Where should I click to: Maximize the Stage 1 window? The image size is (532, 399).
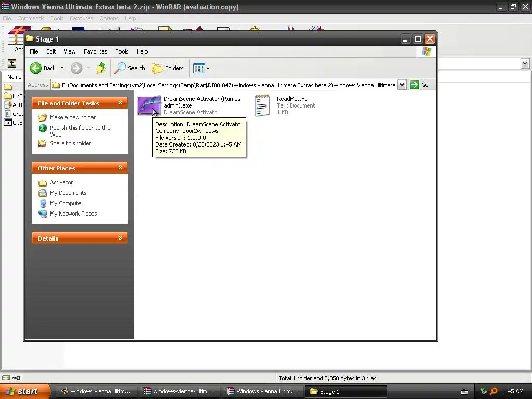pos(418,39)
